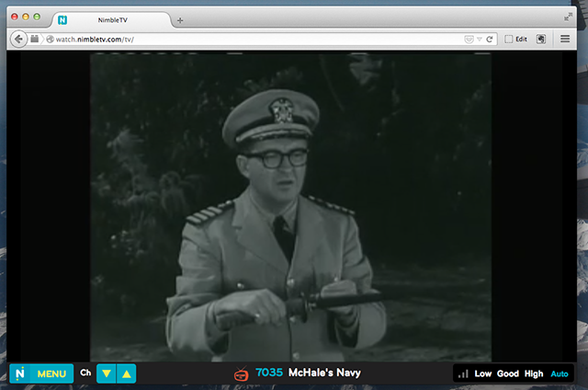Click the Edit toolbar button

(515, 39)
